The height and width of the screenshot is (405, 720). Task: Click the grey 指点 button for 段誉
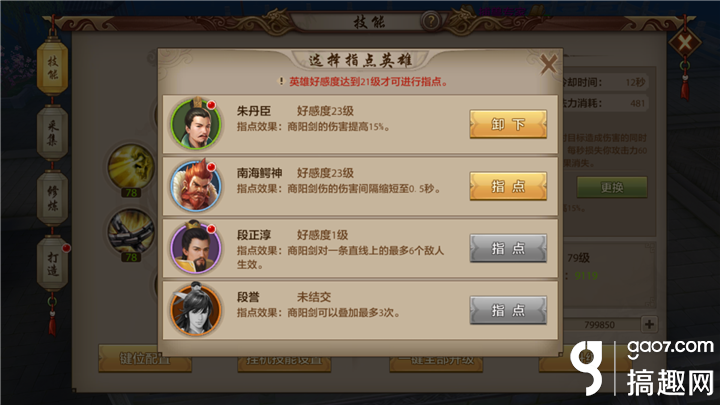point(508,310)
